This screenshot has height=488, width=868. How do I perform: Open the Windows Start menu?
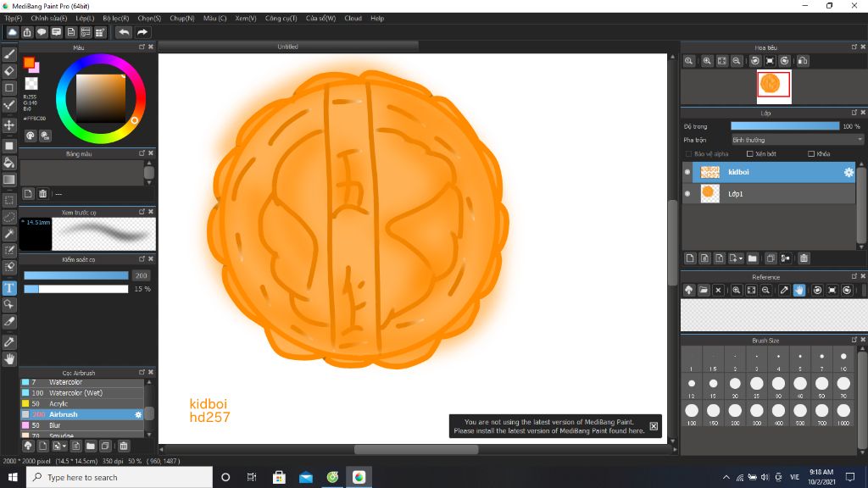point(13,477)
